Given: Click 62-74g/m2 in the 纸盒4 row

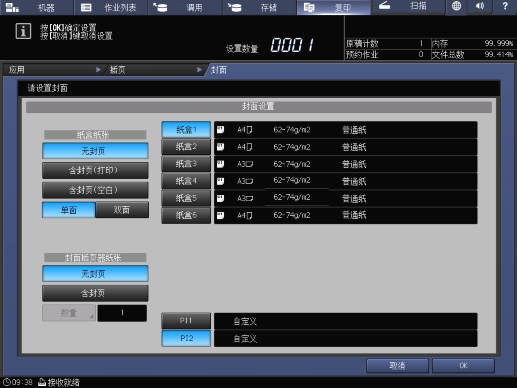Looking at the screenshot, I should pos(292,180).
